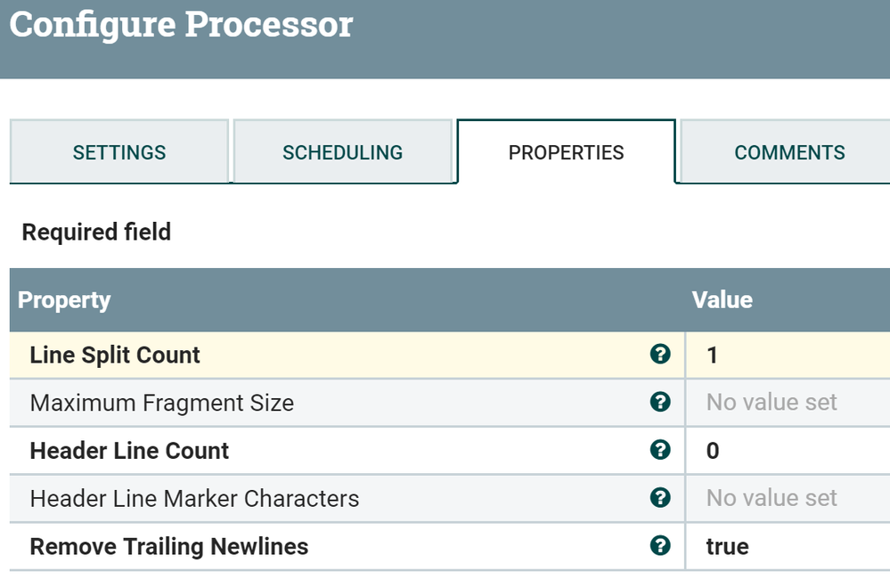Select Remove Trailing Newlines property name

[x=168, y=546]
